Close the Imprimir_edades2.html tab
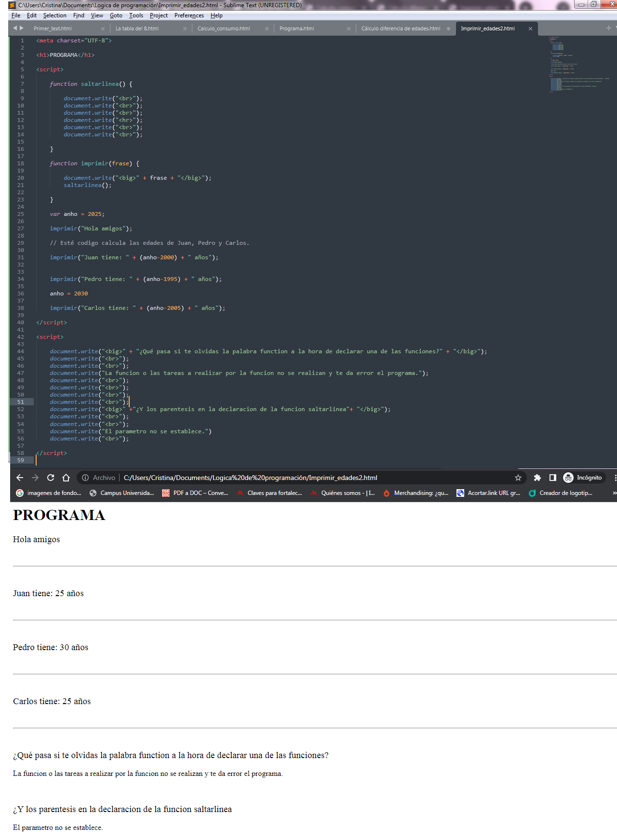 530,28
